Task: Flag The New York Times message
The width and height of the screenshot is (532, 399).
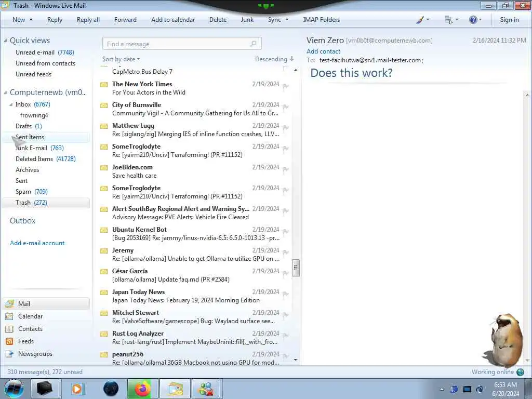Action: [x=285, y=86]
